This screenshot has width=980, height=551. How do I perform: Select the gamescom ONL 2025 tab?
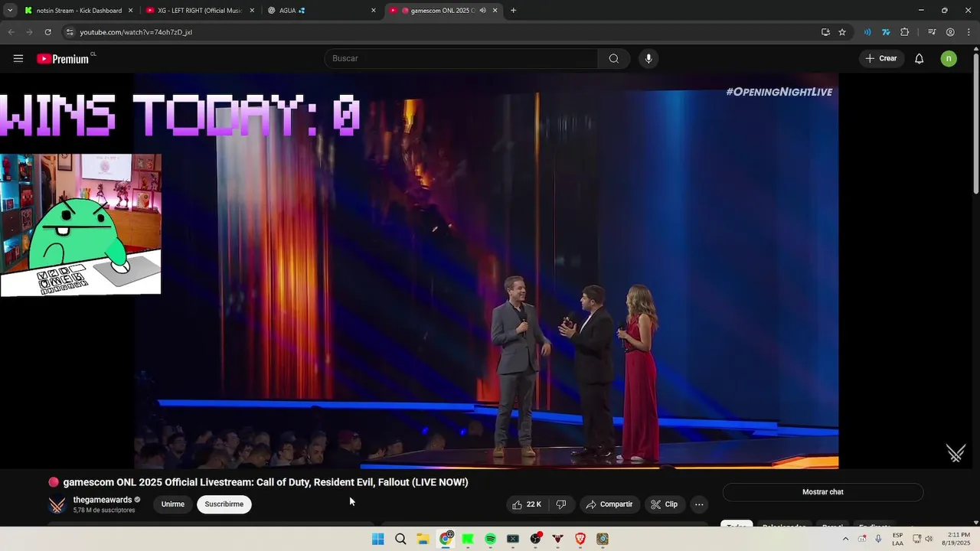point(443,11)
